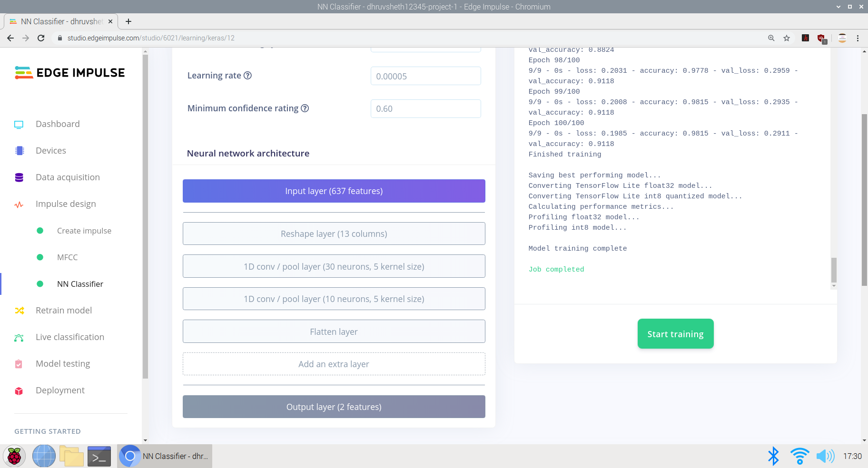Click the Learning rate help icon
This screenshot has height=468, width=868.
pyautogui.click(x=248, y=75)
